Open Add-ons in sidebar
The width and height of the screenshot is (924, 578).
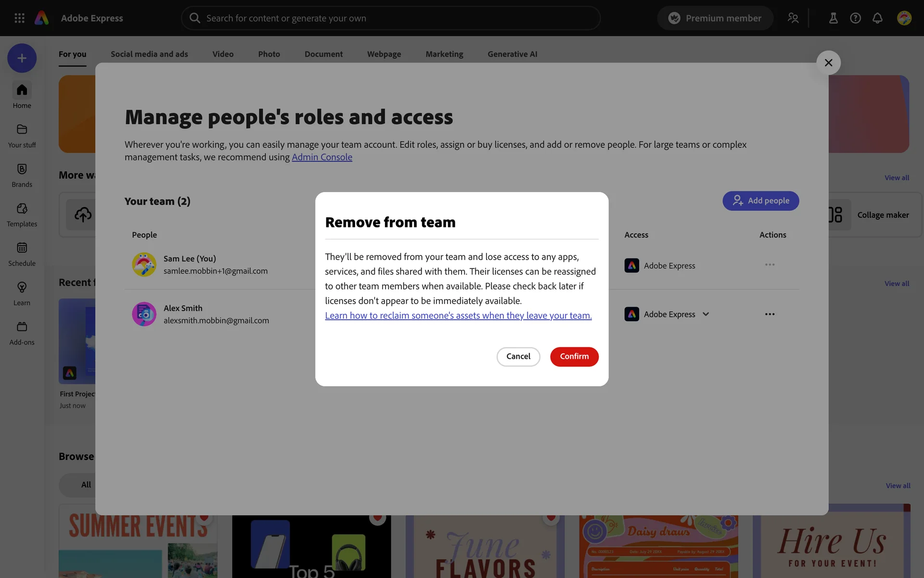click(x=22, y=333)
